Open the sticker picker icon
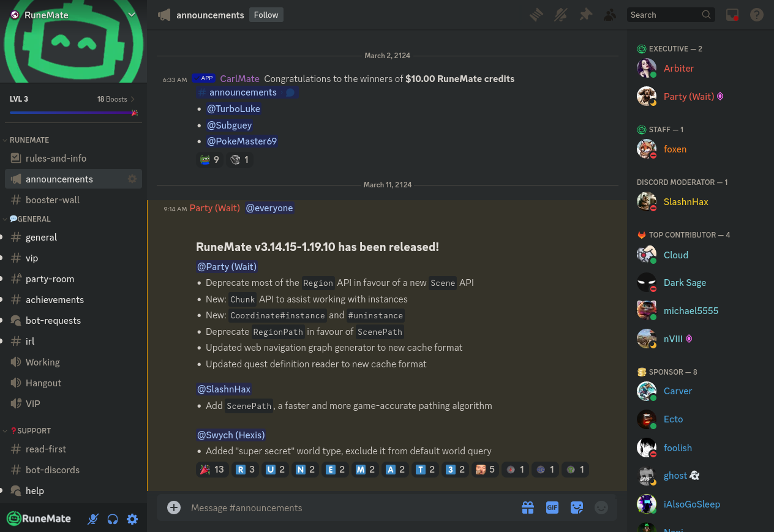 577,508
